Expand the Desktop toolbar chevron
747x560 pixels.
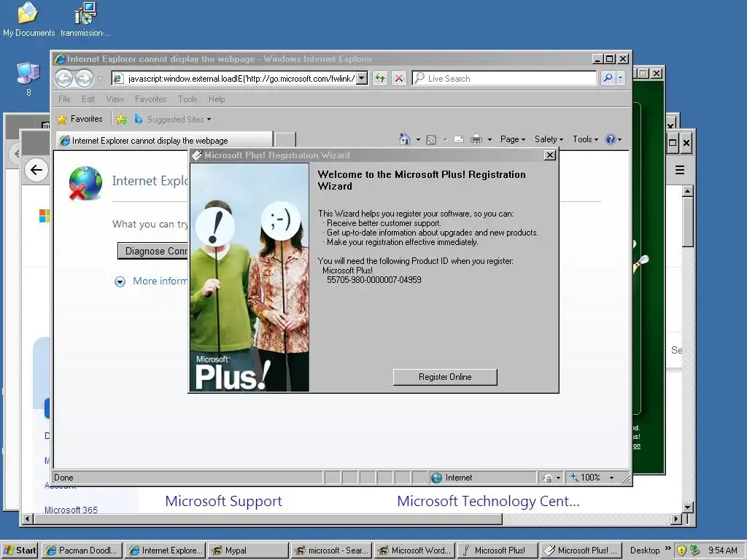pos(668,548)
